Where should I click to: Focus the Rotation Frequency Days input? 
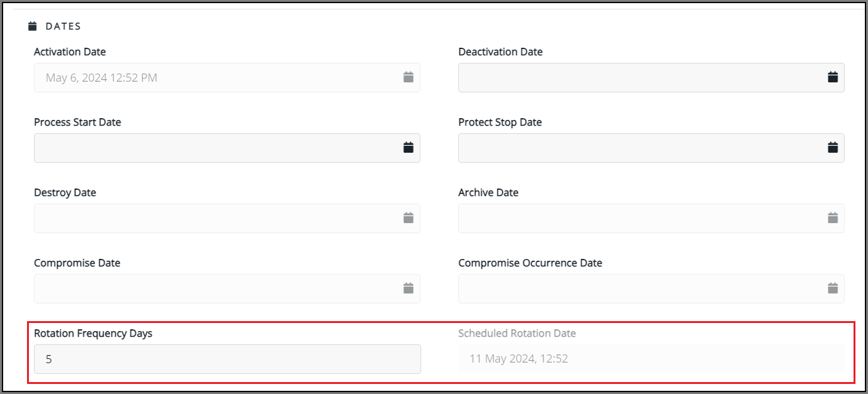pos(226,359)
